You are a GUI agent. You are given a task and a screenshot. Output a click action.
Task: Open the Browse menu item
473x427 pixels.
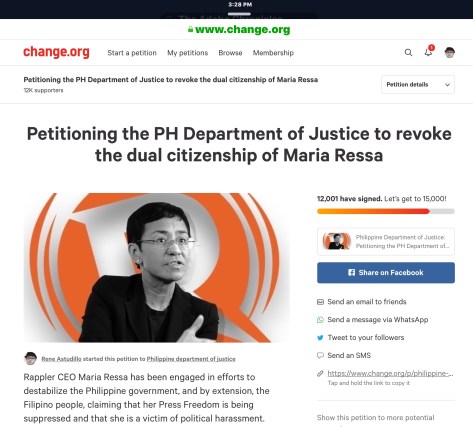pyautogui.click(x=230, y=53)
